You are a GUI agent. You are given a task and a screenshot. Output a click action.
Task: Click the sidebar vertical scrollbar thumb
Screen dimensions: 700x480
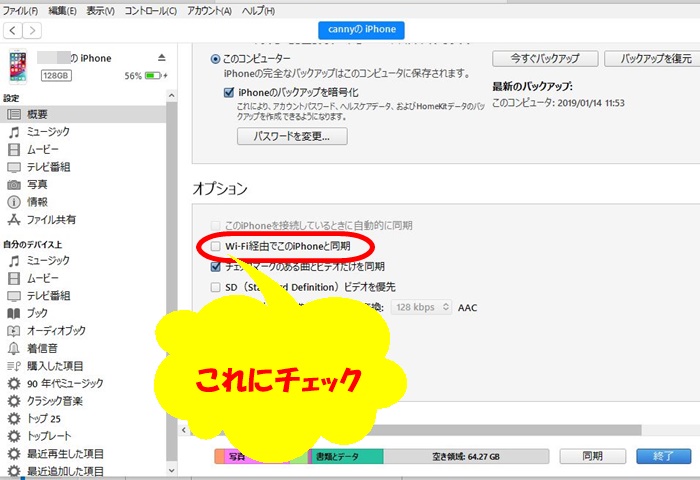tap(171, 281)
